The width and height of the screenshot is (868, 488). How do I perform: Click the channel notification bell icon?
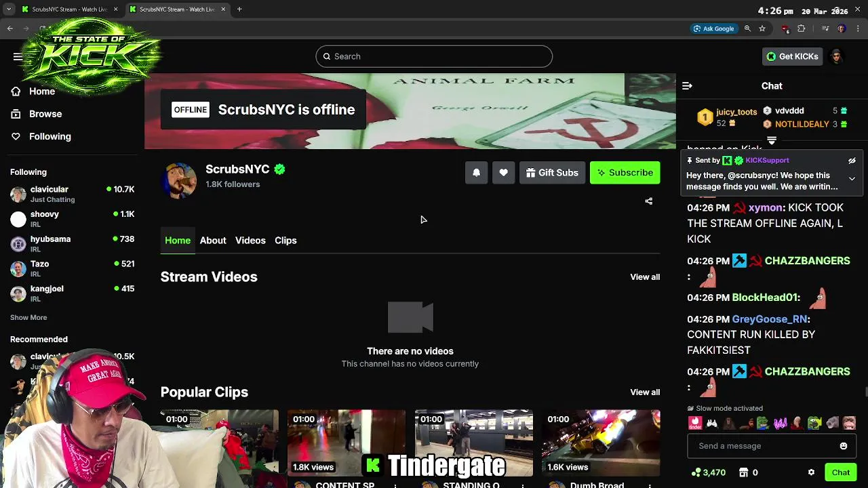(476, 173)
